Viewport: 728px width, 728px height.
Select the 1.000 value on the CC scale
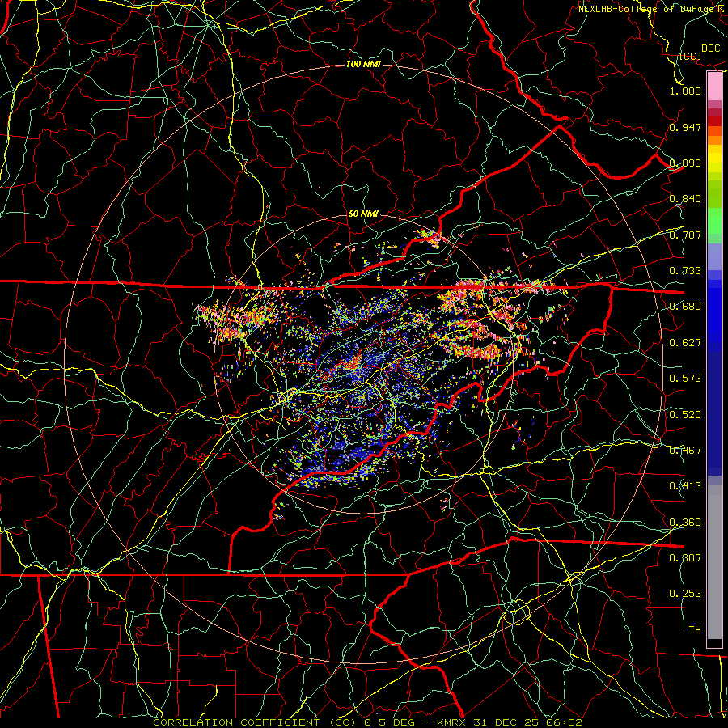pos(685,91)
